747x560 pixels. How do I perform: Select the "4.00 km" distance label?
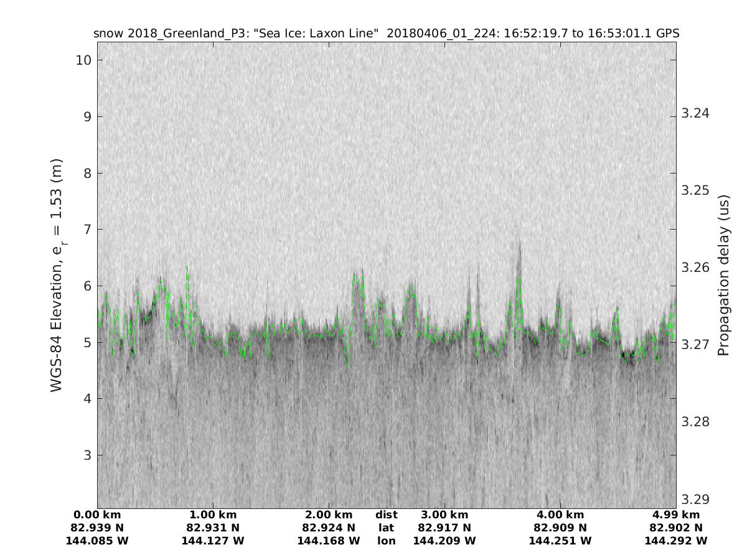tap(560, 515)
